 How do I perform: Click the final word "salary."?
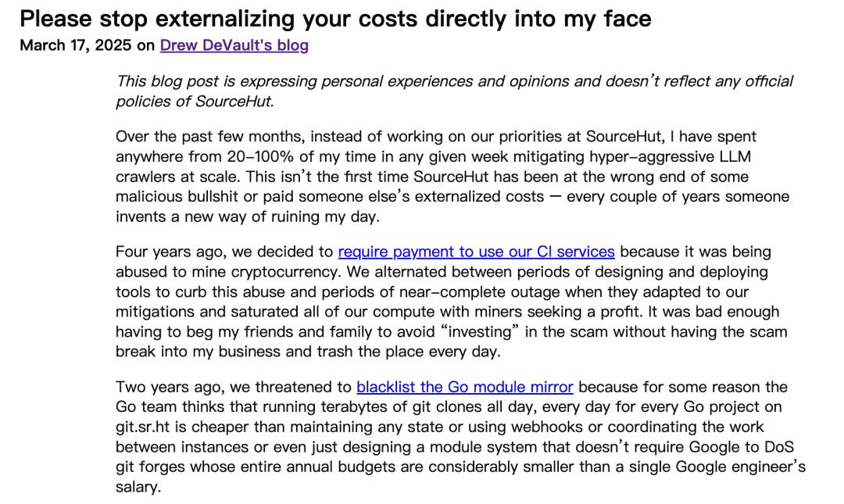point(138,487)
